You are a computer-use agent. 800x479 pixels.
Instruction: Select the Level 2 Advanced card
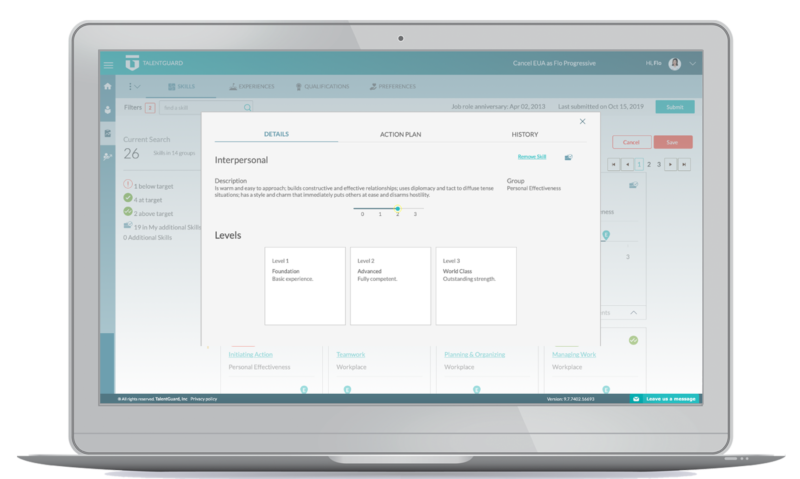[390, 286]
